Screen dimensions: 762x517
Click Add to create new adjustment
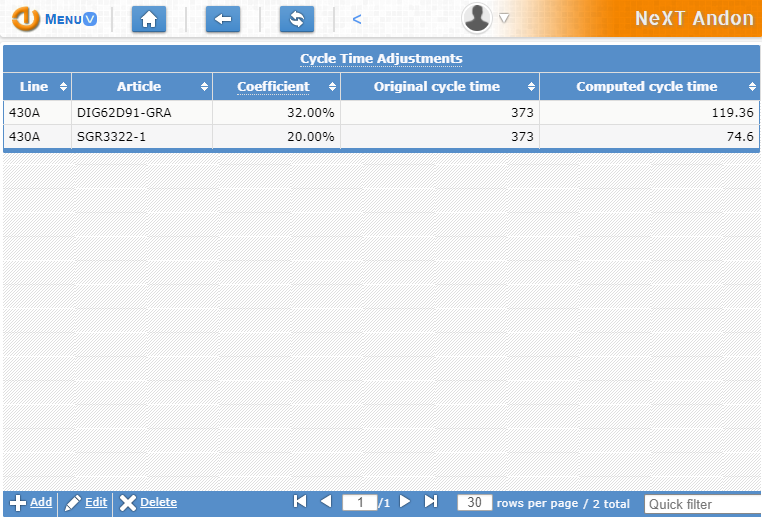pyautogui.click(x=31, y=503)
